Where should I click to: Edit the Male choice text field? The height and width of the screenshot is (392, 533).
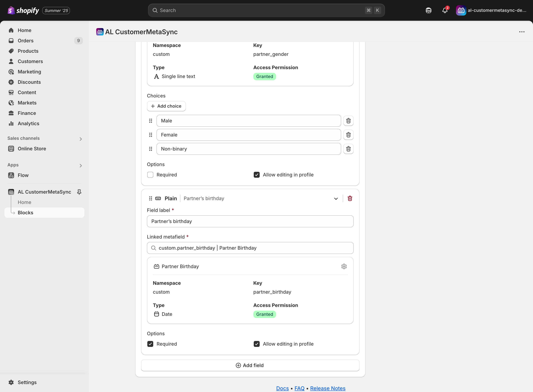249,121
